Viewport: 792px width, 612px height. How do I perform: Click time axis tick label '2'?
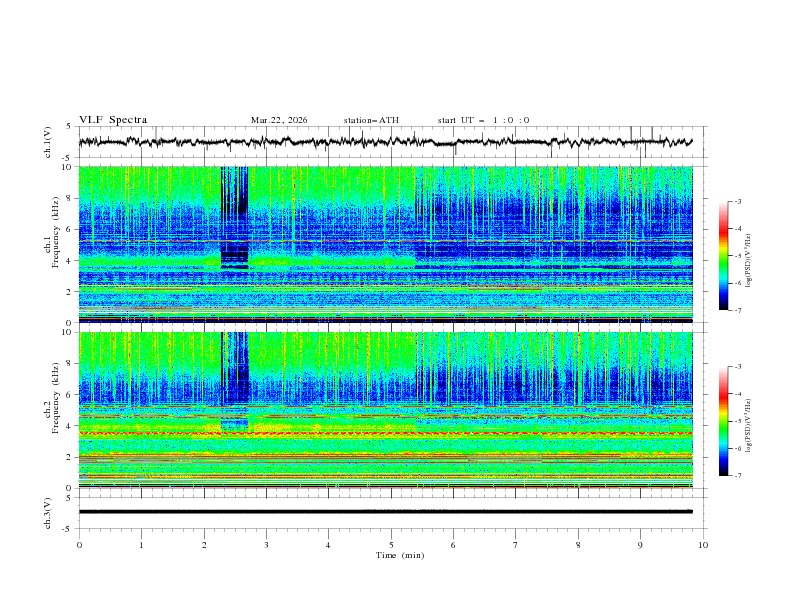(x=204, y=545)
